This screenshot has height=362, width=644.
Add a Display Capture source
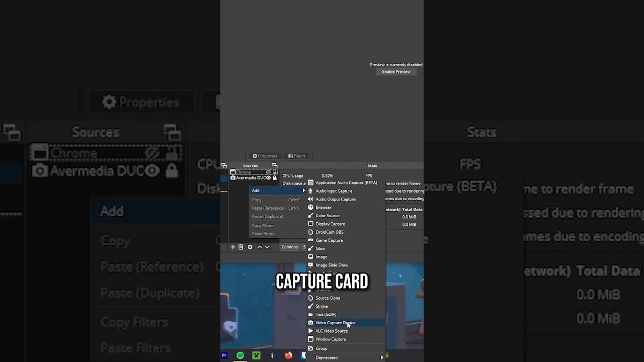pyautogui.click(x=346, y=224)
